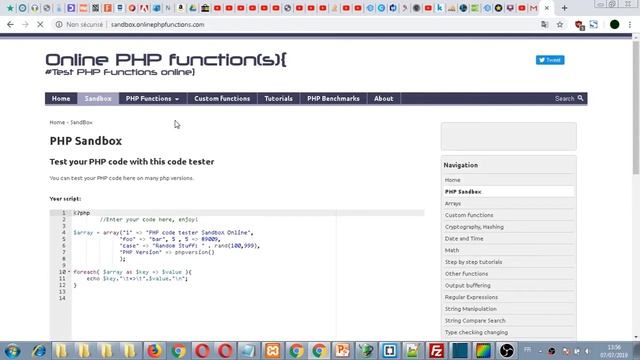The width and height of the screenshot is (640, 360).
Task: Open PowerPoint from the taskbar
Action: (342, 351)
